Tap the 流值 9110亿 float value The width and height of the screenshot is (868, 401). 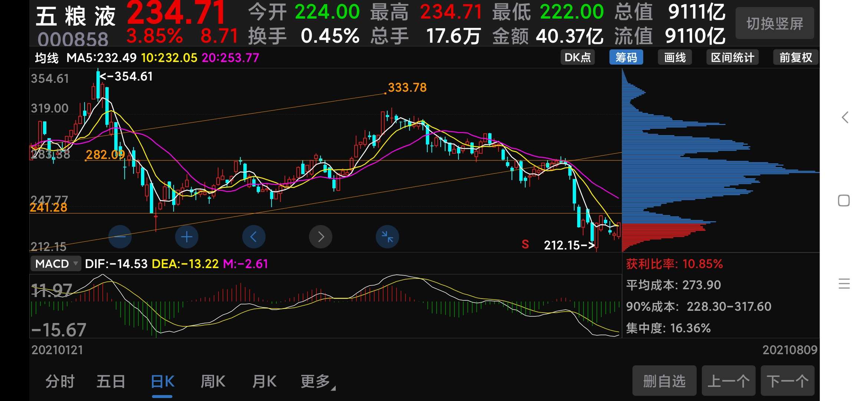pyautogui.click(x=670, y=36)
